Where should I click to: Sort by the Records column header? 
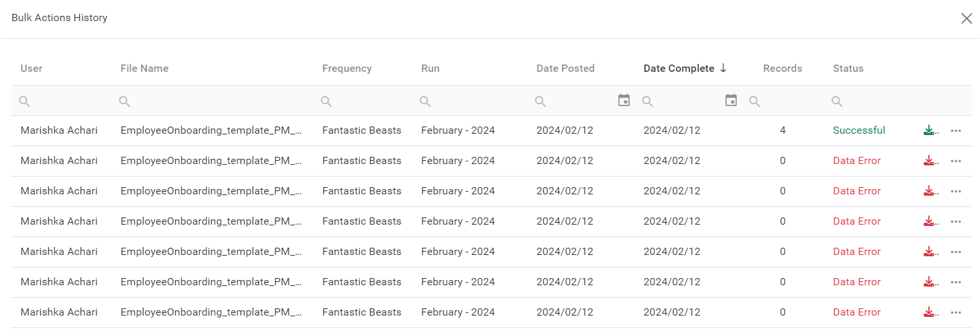(782, 69)
